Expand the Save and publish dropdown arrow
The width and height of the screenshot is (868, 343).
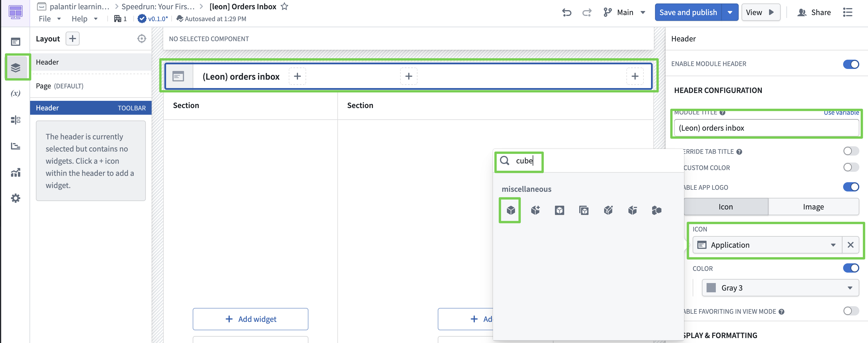pyautogui.click(x=730, y=12)
